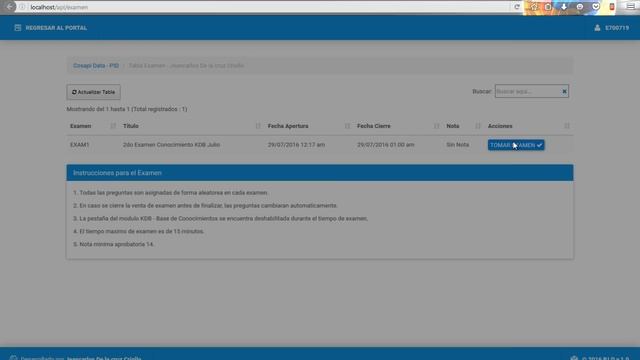Viewport: 640px width, 360px height.
Task: Sort table by Titulo column
Action: point(191,126)
